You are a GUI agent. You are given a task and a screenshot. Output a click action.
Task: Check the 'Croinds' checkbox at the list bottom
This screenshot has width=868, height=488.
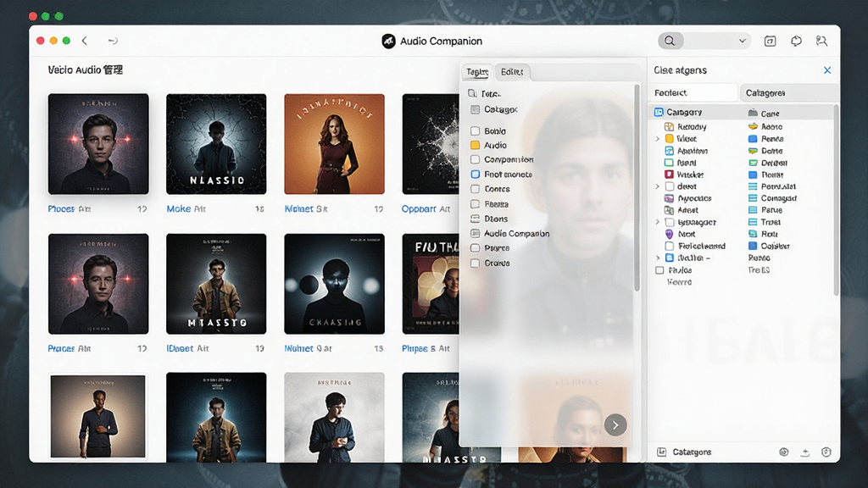click(x=475, y=263)
